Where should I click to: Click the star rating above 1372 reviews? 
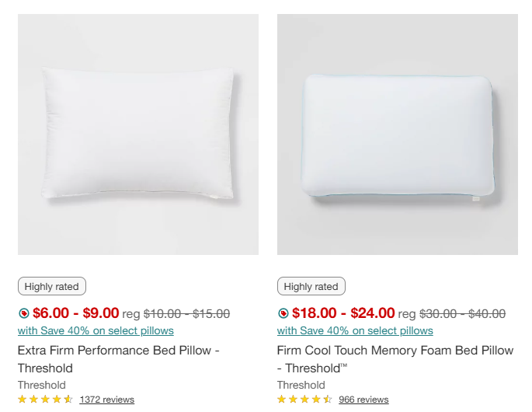pyautogui.click(x=45, y=400)
